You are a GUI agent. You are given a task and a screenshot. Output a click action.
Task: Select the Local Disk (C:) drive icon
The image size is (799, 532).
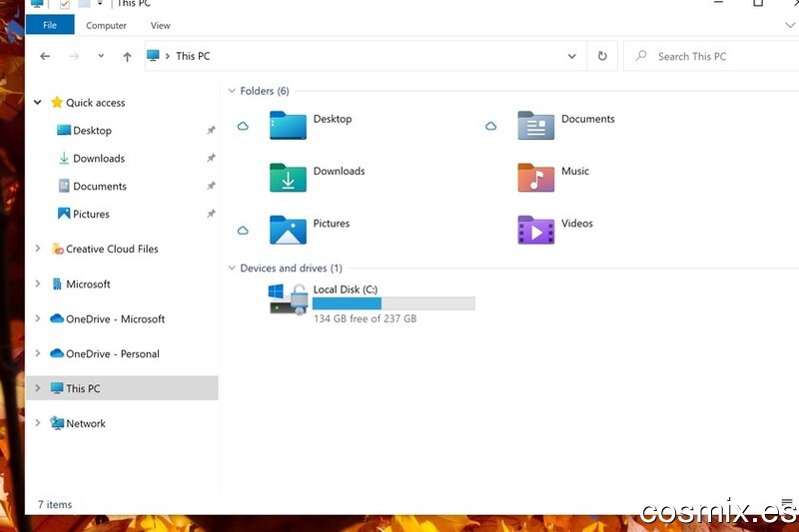[289, 298]
